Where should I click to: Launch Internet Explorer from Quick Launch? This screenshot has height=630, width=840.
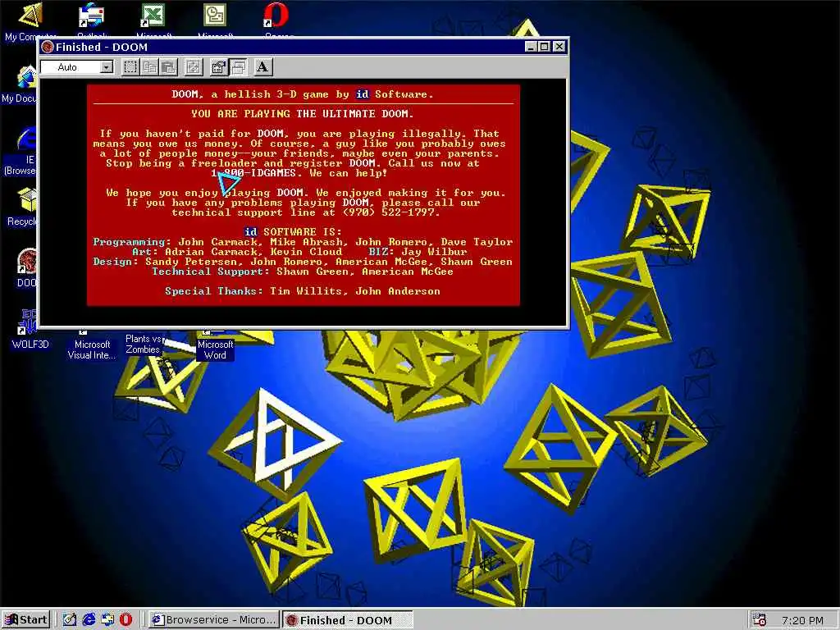coord(89,620)
